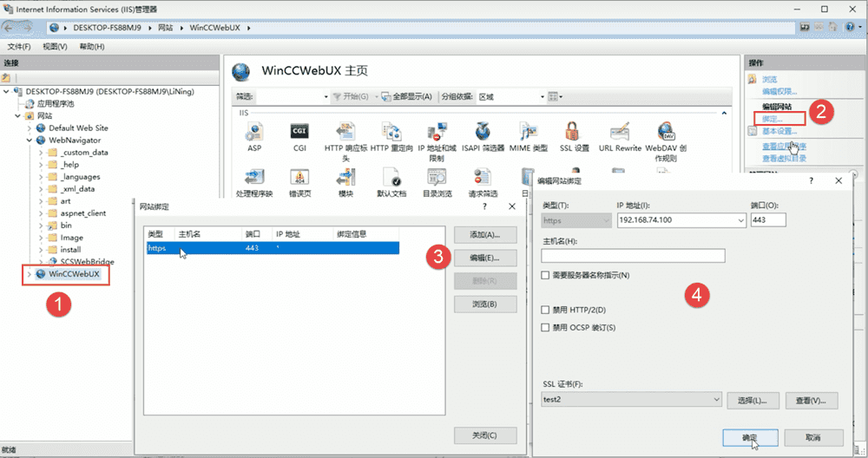Open the WebDAV 创作规则 icon

(666, 132)
